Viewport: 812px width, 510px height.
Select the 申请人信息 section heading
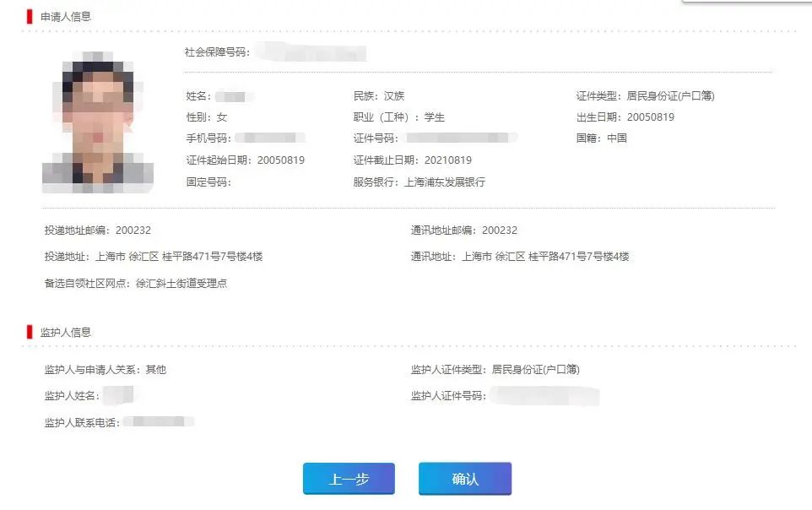[x=66, y=16]
